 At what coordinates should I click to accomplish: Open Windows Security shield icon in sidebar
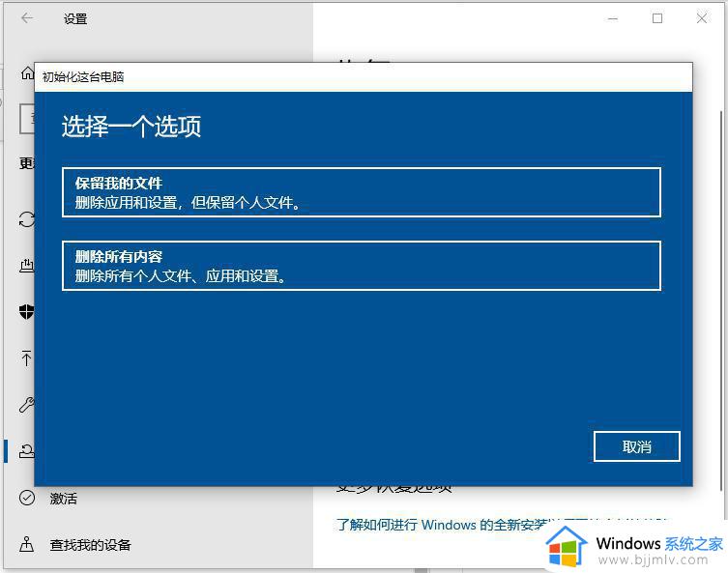pyautogui.click(x=26, y=312)
